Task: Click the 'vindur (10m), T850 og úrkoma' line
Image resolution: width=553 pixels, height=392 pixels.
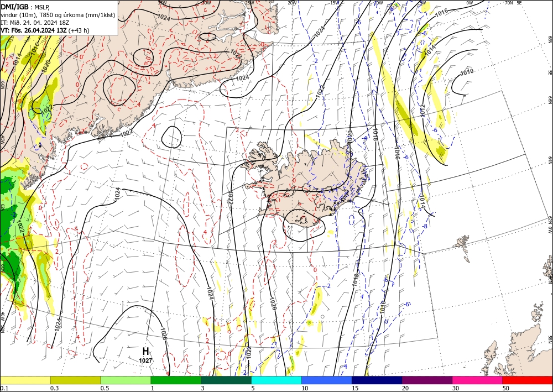Action: [58, 14]
